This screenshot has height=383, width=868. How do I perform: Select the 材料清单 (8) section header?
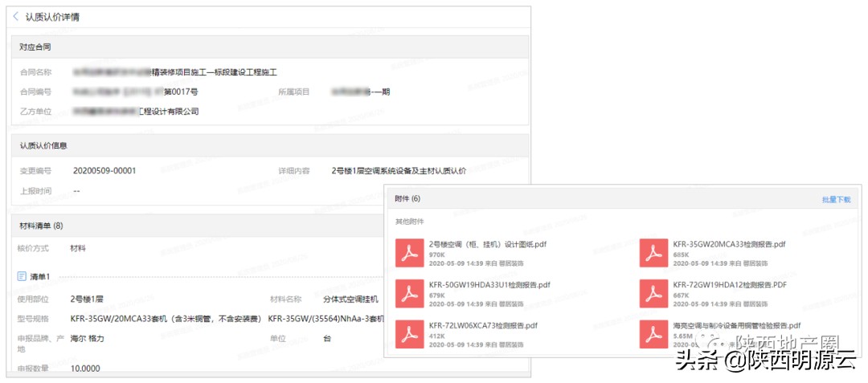point(197,226)
